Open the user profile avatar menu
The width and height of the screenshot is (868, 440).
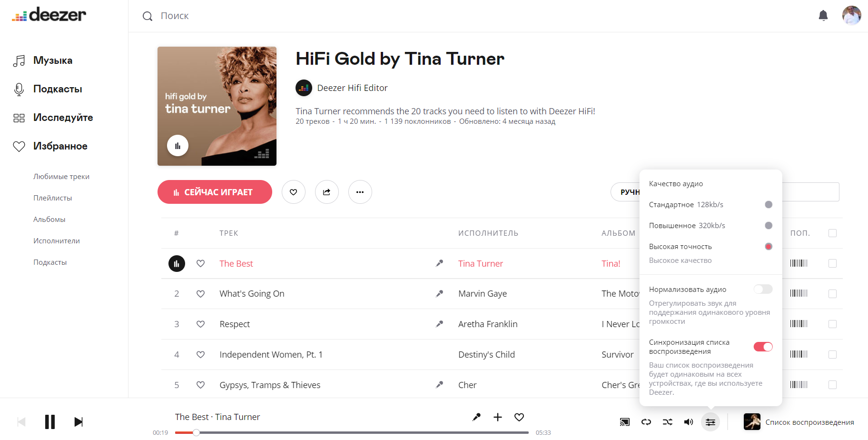851,15
